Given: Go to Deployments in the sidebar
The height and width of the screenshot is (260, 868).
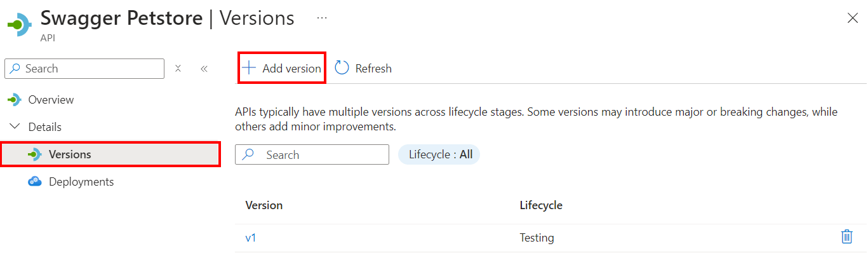Looking at the screenshot, I should pyautogui.click(x=81, y=182).
